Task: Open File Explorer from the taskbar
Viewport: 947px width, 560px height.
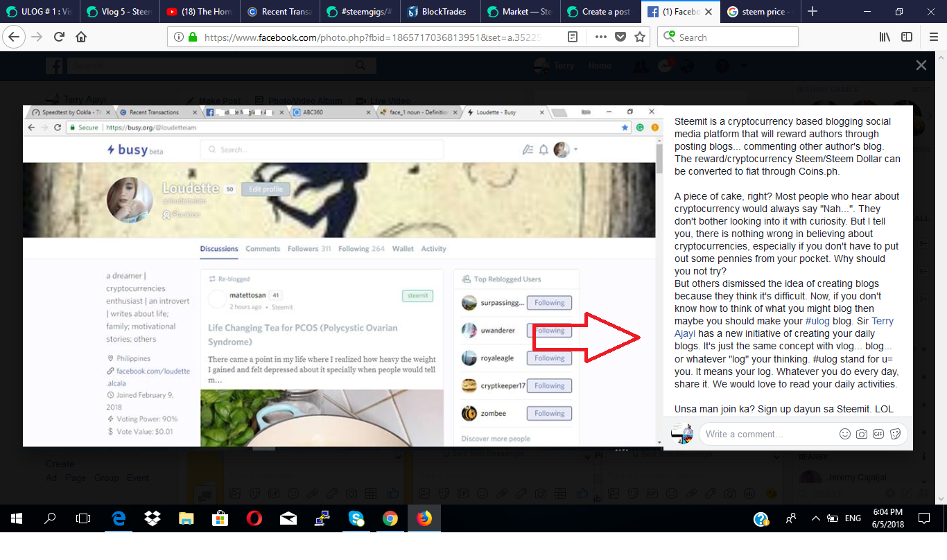Action: pos(186,518)
